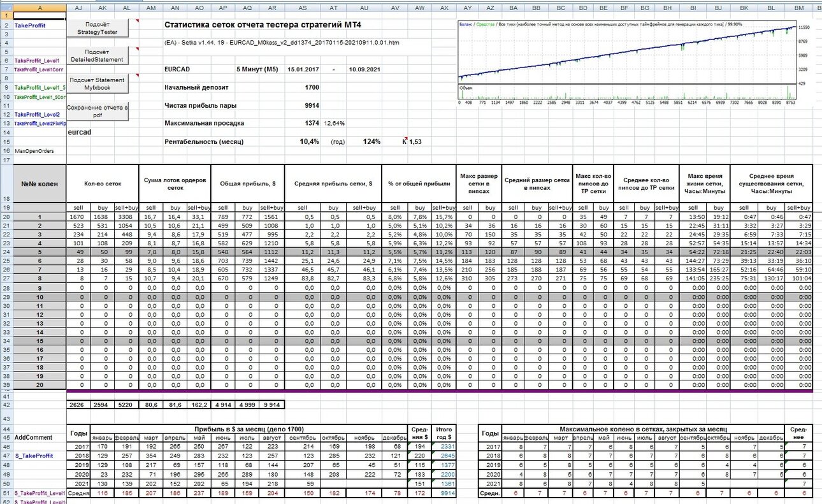Click the Максимальное колено в сетках header

[x=643, y=429]
